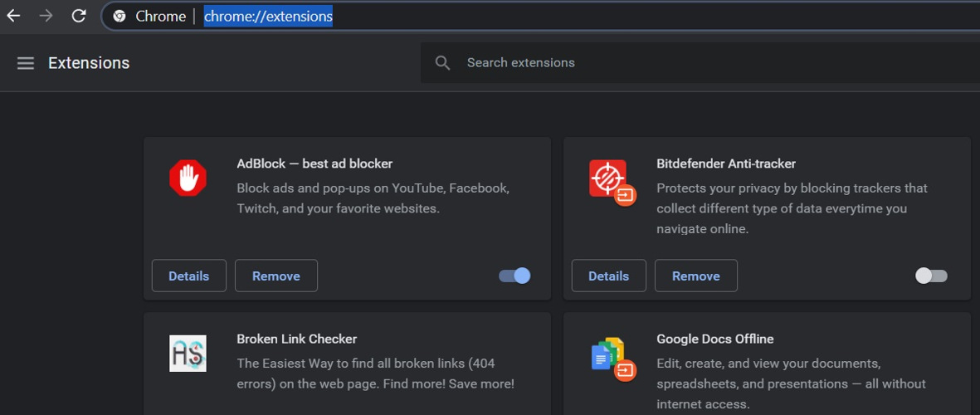
Task: Go back with the browser back arrow
Action: coord(13,16)
